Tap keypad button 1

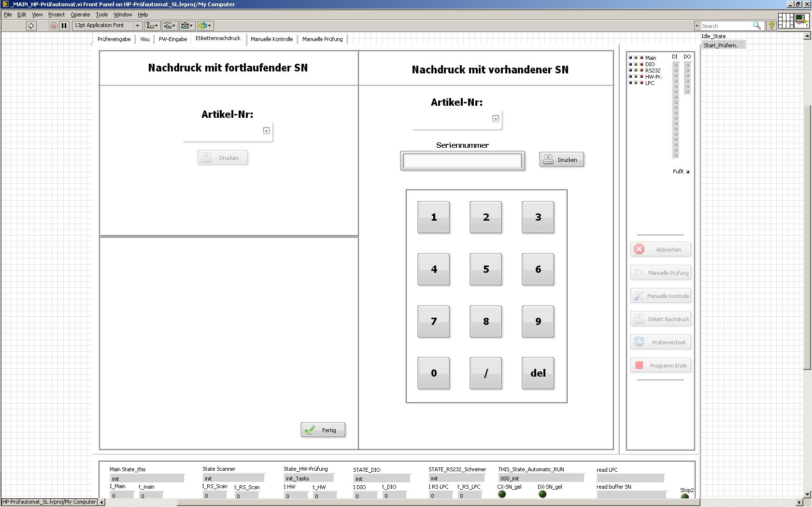(x=434, y=217)
